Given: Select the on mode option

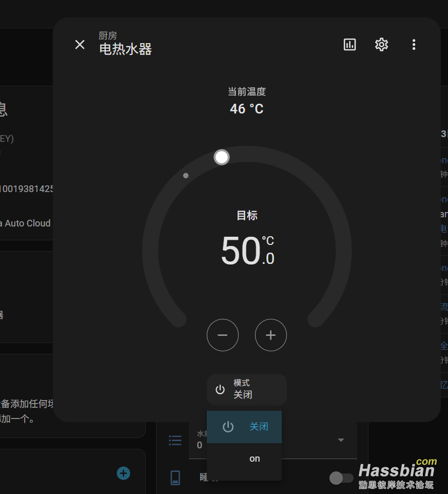Looking at the screenshot, I should tap(255, 459).
